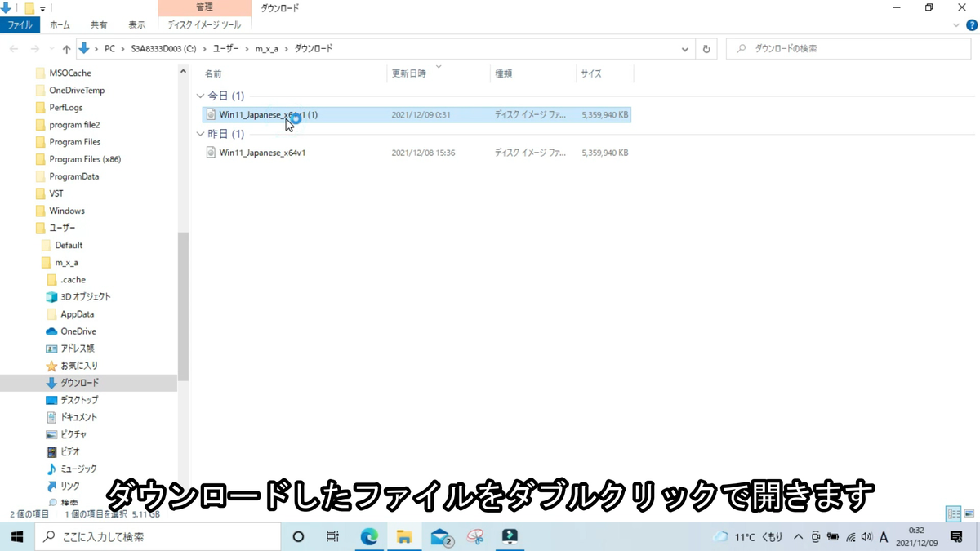Show hidden system tray icons chevron
This screenshot has width=980, height=551.
coord(798,537)
